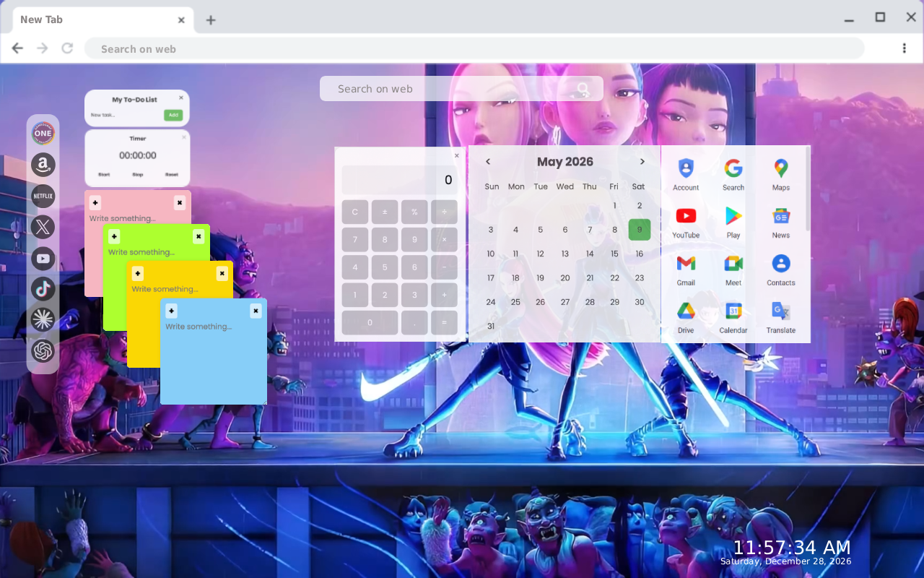Click the equals key on calculator
924x578 pixels.
pyautogui.click(x=444, y=322)
